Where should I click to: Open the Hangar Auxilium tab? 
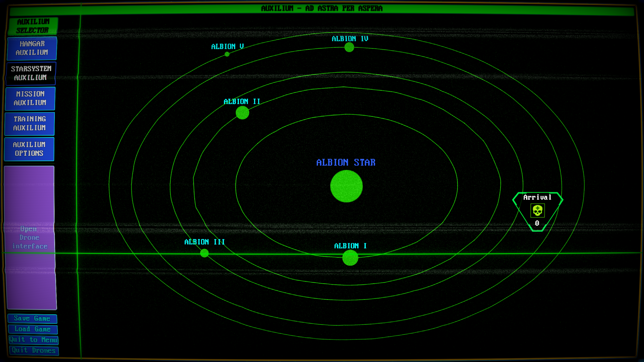[32, 48]
